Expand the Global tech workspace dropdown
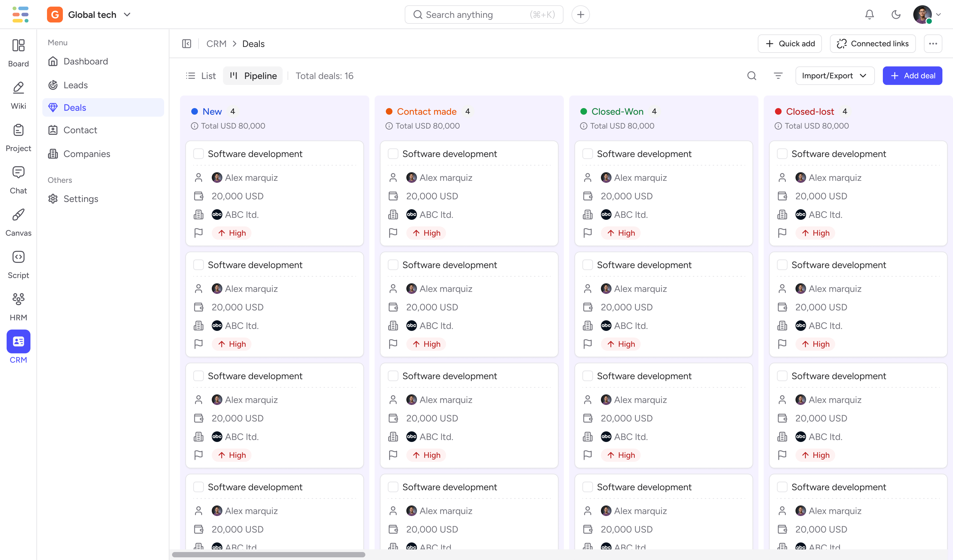Viewport: 953px width, 560px height. click(127, 15)
